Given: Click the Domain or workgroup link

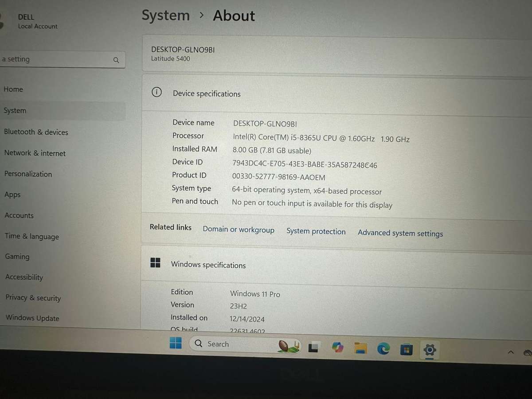Looking at the screenshot, I should pos(239,230).
